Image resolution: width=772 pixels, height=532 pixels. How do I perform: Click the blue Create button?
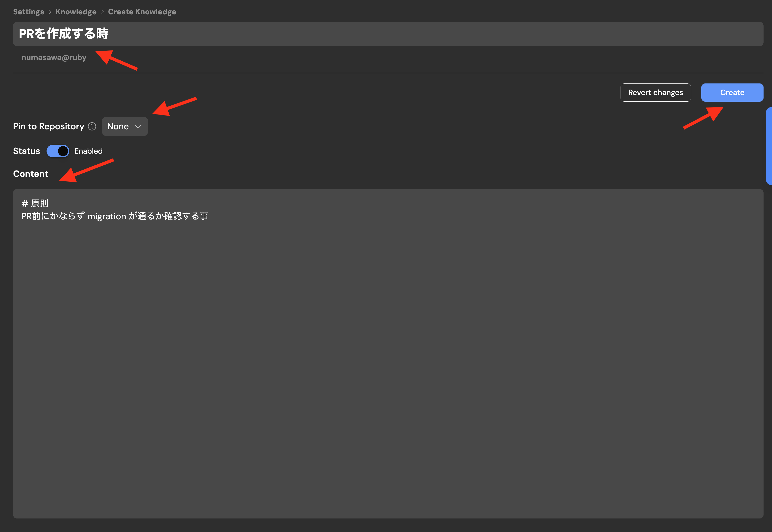(732, 92)
